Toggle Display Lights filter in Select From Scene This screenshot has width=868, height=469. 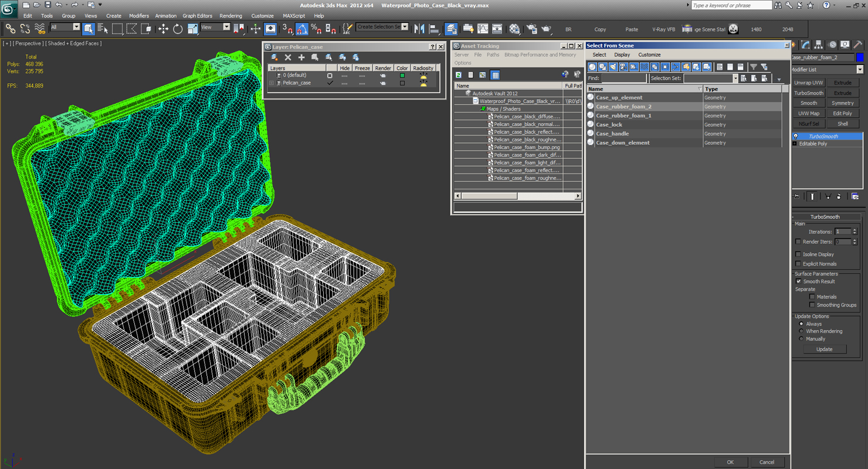613,67
